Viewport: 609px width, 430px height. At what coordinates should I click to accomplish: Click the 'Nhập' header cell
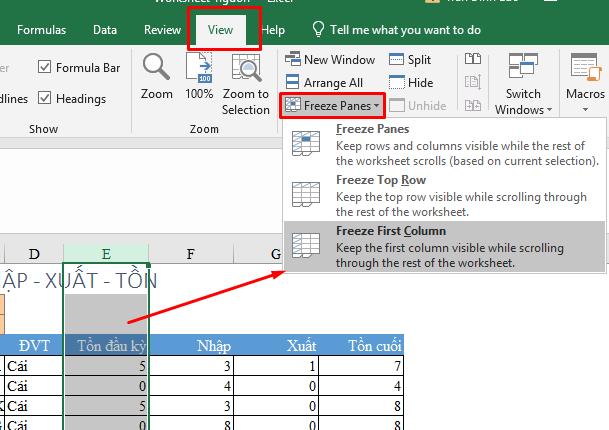coord(191,345)
